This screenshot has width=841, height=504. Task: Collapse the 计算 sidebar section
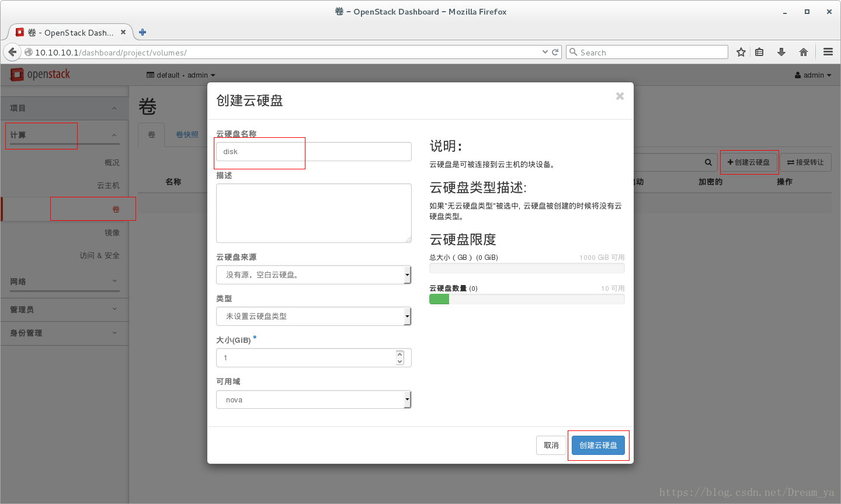(64, 135)
